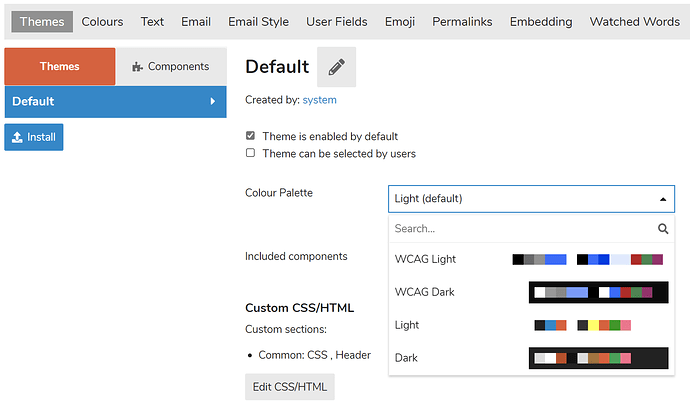Click the 'Included components' label
Viewport: 690px width, 404px height.
(296, 256)
